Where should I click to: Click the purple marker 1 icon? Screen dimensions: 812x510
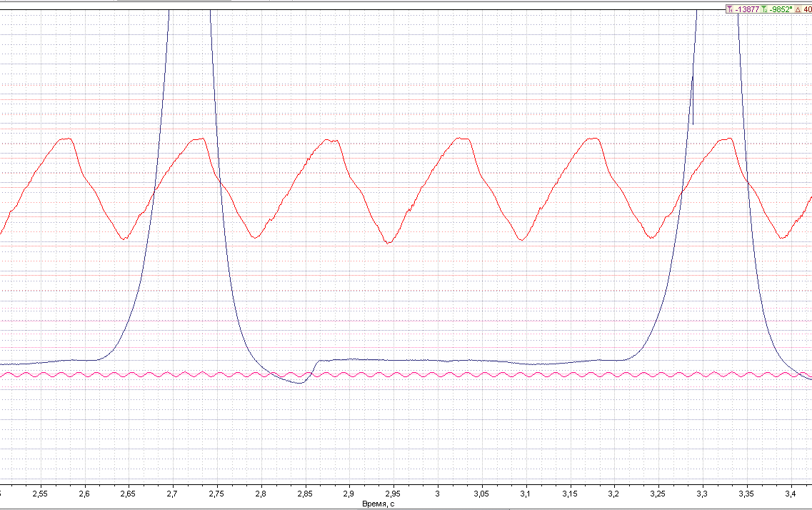click(x=730, y=9)
